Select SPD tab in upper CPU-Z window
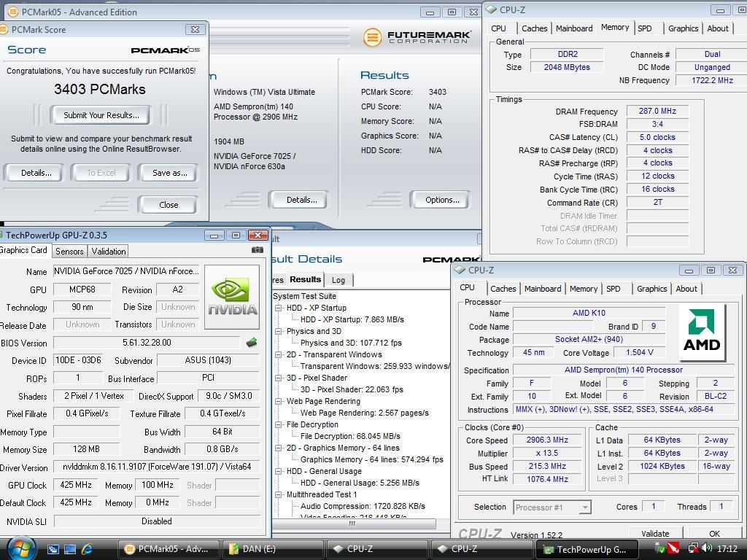The image size is (747, 560). (x=645, y=28)
